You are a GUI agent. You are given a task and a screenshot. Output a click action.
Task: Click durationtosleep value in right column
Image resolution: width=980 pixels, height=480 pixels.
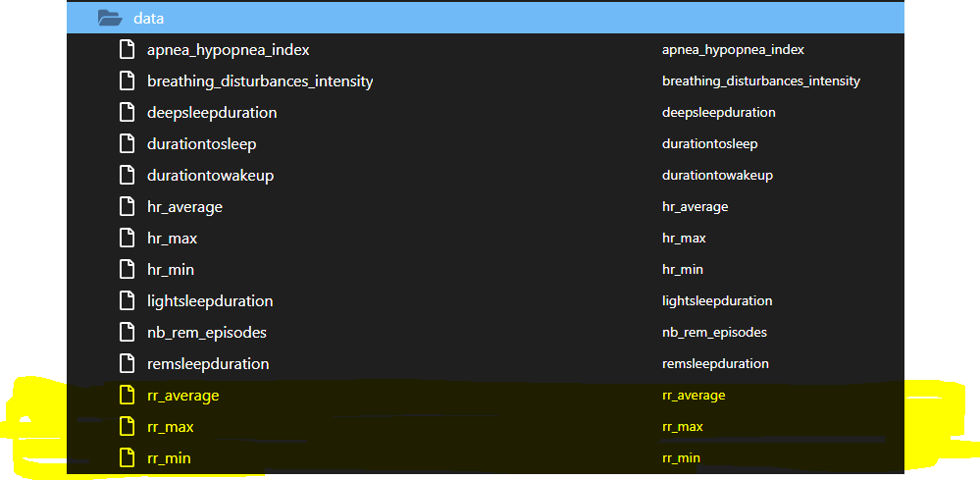tap(710, 144)
